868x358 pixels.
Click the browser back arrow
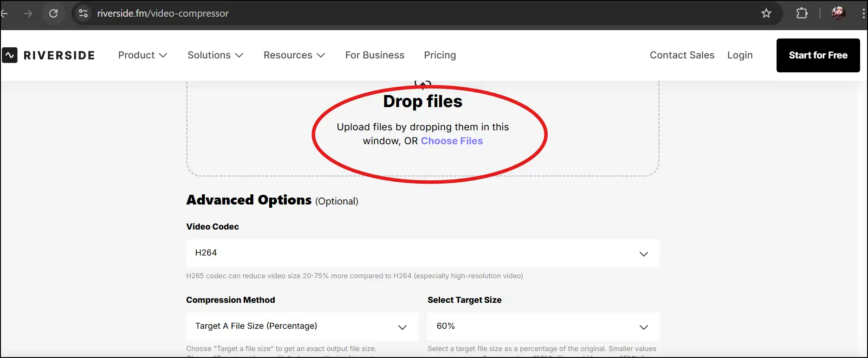(4, 13)
